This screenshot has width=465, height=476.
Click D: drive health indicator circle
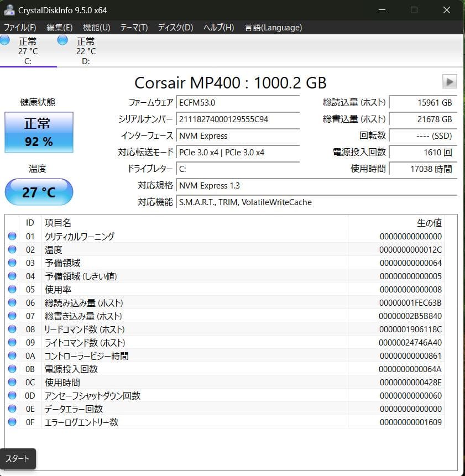[62, 40]
